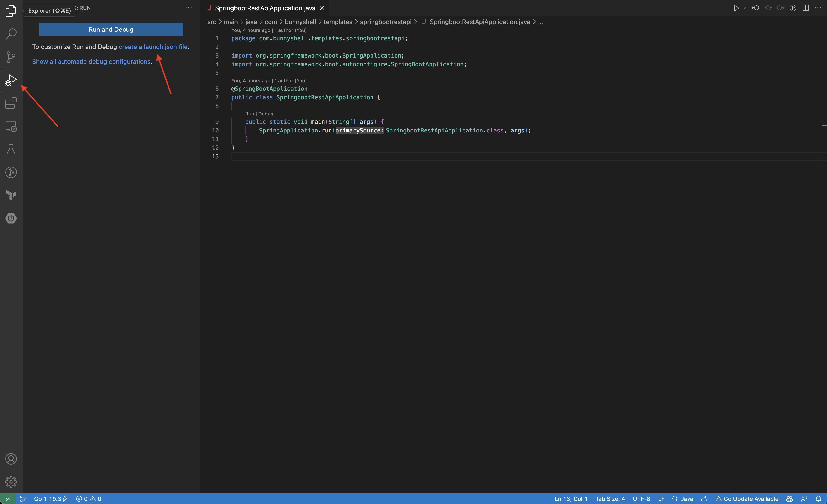Open the Manage settings gear
The image size is (827, 504).
11,482
